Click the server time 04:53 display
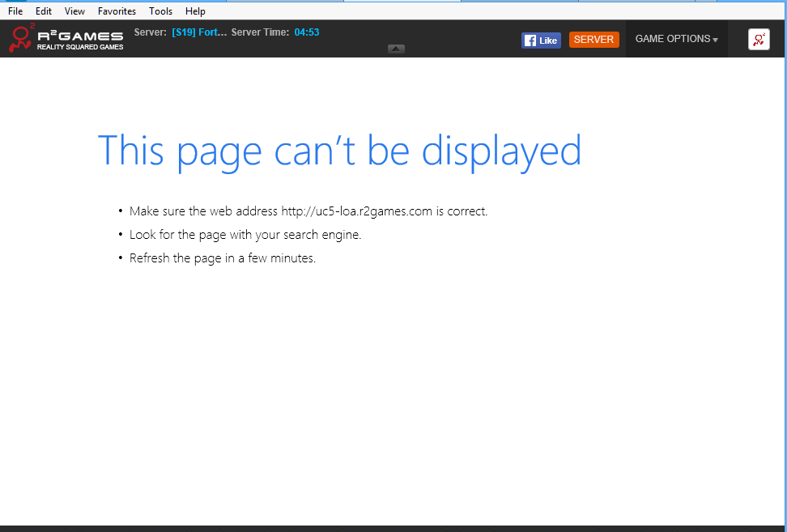 307,32
